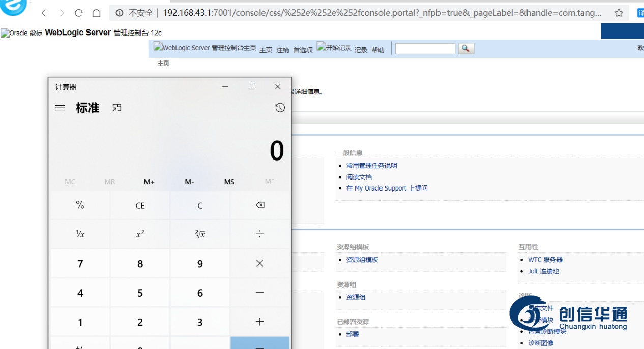Open browser home page icon
644x349 pixels.
pos(96,13)
